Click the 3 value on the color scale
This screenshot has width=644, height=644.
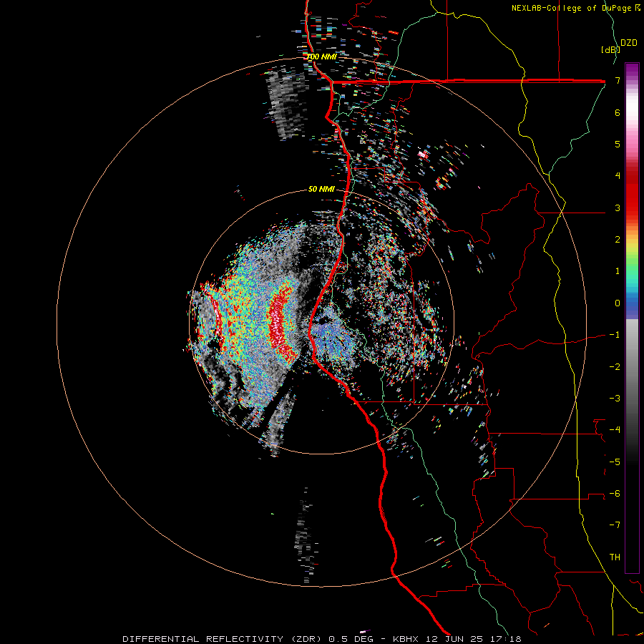tap(618, 208)
